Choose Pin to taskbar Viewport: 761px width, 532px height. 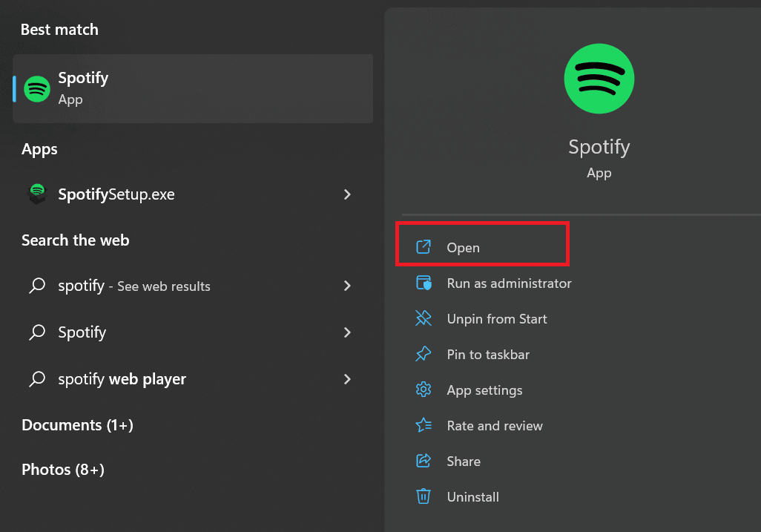[488, 355]
